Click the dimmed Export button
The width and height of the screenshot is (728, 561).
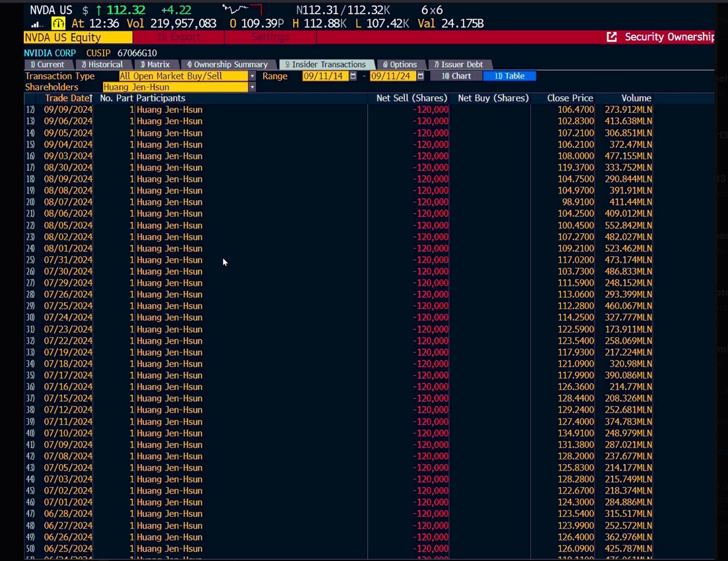click(x=179, y=37)
